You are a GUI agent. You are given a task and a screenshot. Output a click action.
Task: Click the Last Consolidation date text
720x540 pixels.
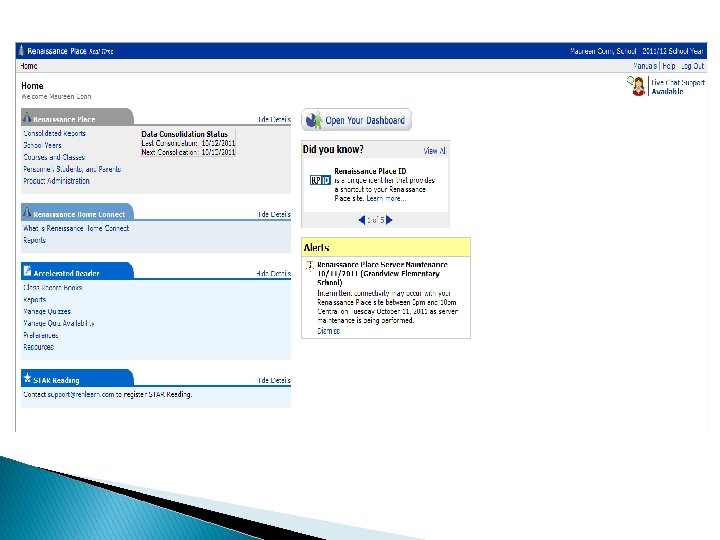[x=188, y=143]
